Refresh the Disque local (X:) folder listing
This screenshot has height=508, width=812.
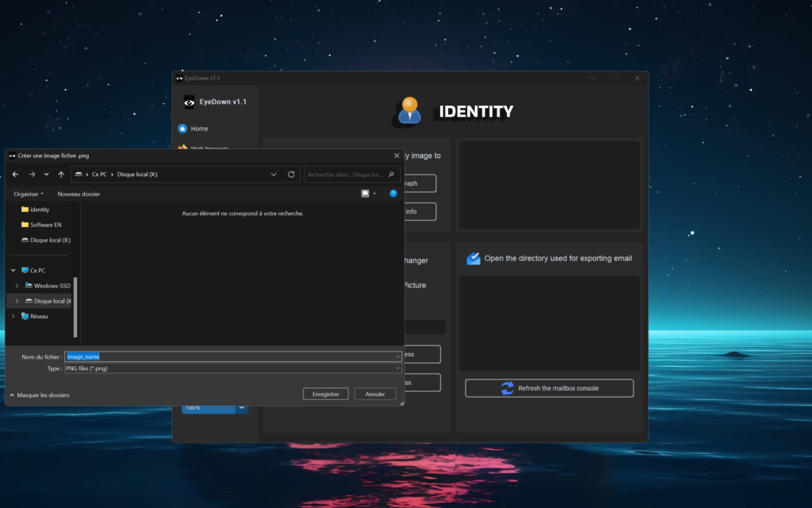point(291,175)
